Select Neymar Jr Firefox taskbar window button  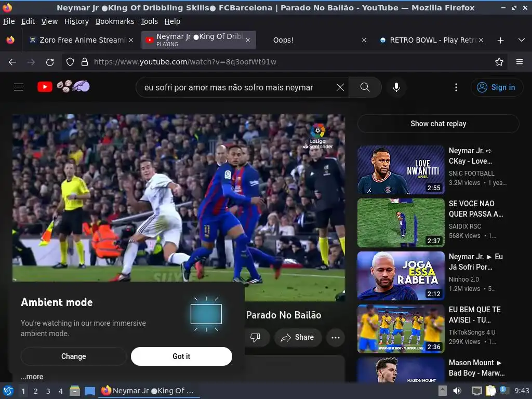point(149,391)
